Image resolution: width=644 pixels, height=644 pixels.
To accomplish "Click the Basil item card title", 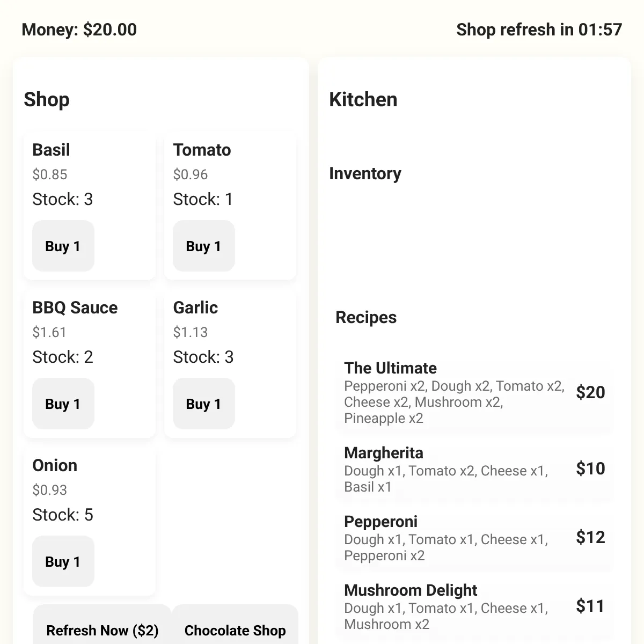I will [x=51, y=150].
